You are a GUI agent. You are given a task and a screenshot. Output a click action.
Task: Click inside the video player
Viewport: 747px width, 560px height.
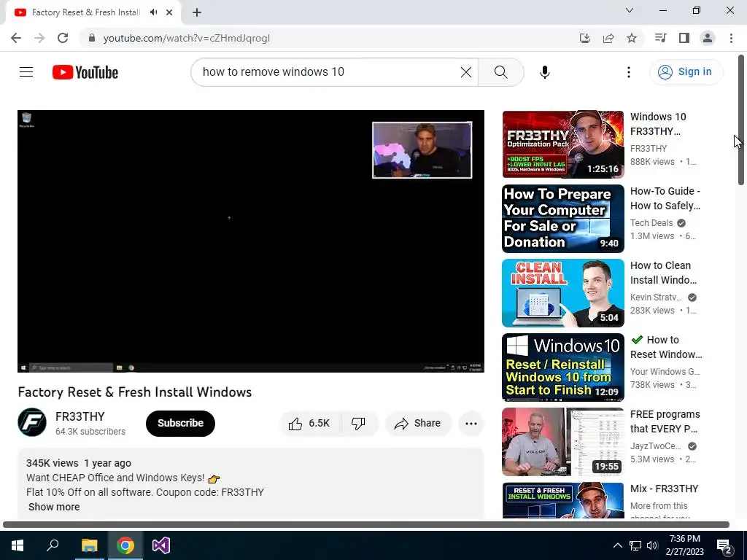click(251, 241)
